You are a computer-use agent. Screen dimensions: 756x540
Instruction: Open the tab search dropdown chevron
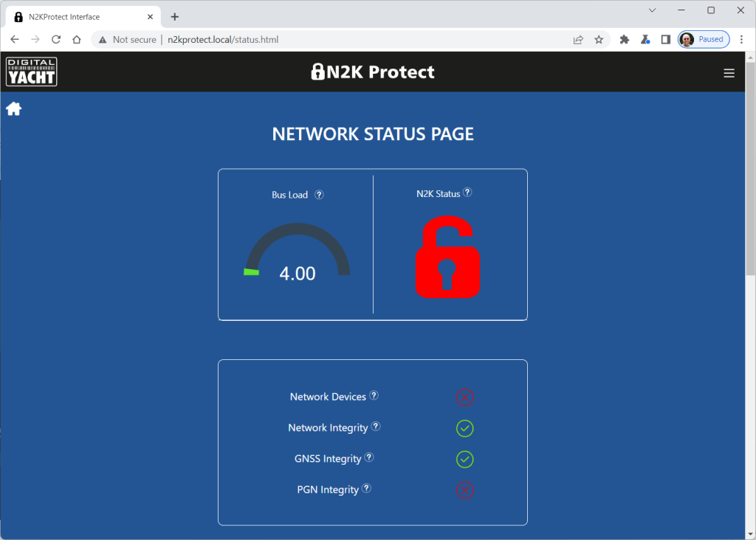[652, 10]
